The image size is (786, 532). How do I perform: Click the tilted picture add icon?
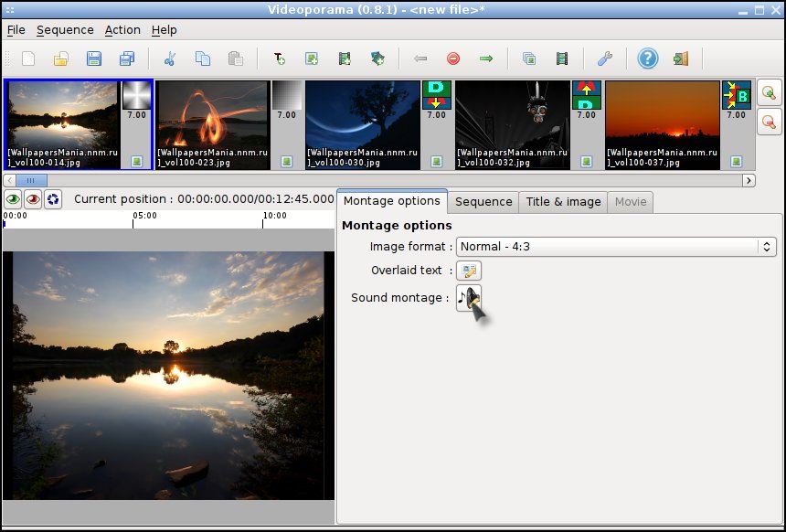pyautogui.click(x=377, y=59)
